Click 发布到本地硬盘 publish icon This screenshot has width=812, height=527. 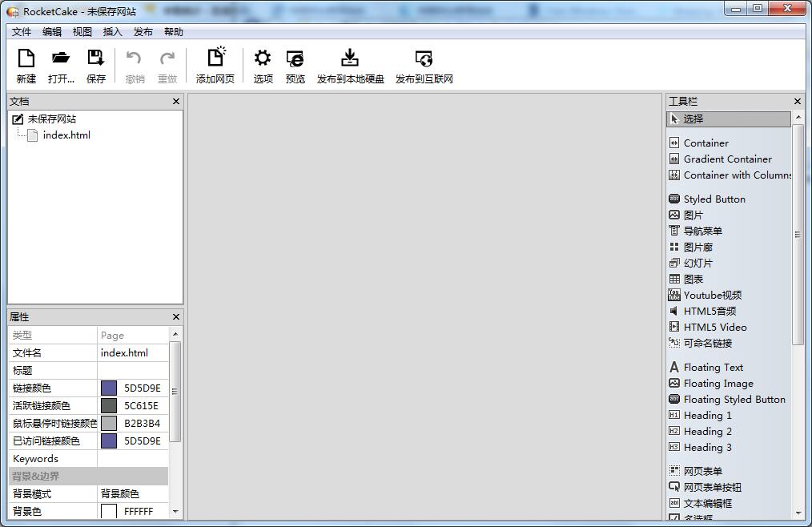(x=350, y=58)
